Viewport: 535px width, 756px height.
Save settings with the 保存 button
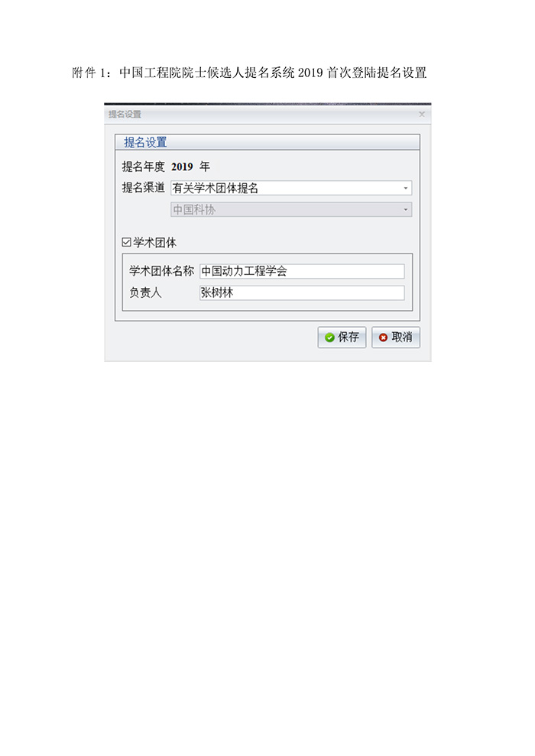342,337
